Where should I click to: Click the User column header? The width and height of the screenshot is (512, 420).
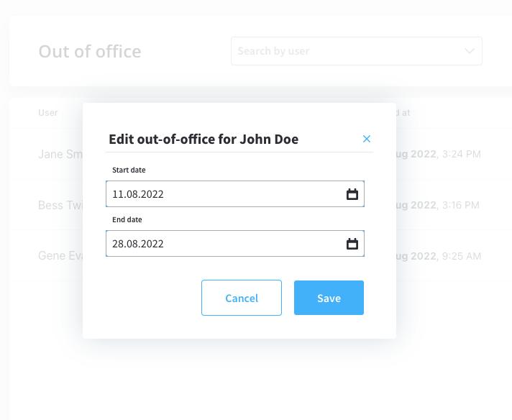(x=48, y=113)
